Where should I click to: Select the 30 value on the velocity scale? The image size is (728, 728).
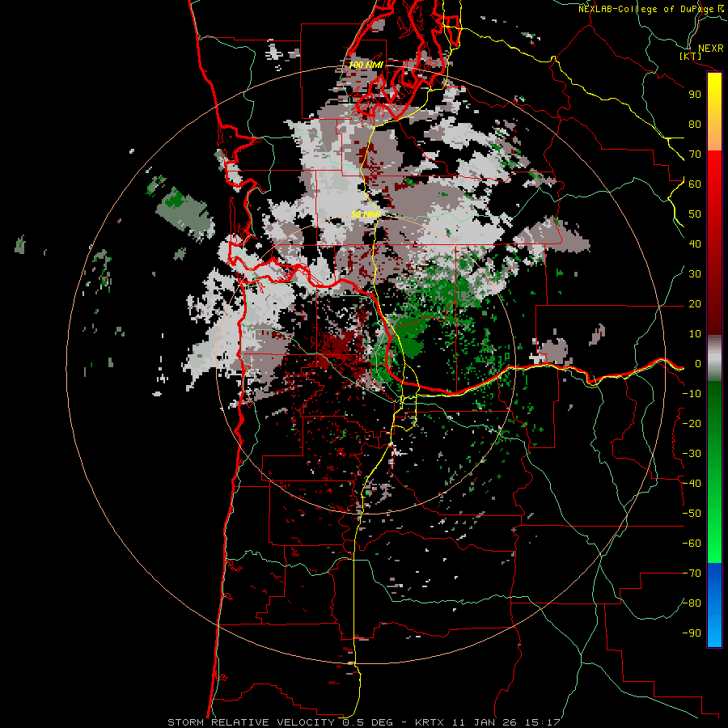tap(695, 274)
